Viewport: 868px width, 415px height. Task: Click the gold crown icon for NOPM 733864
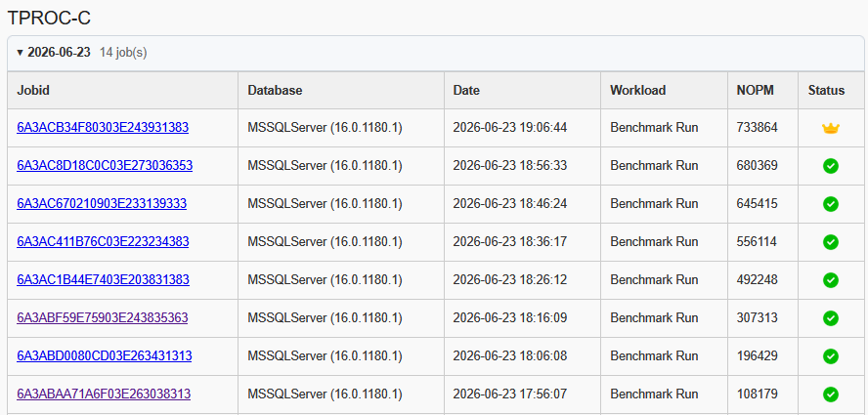[x=830, y=128]
